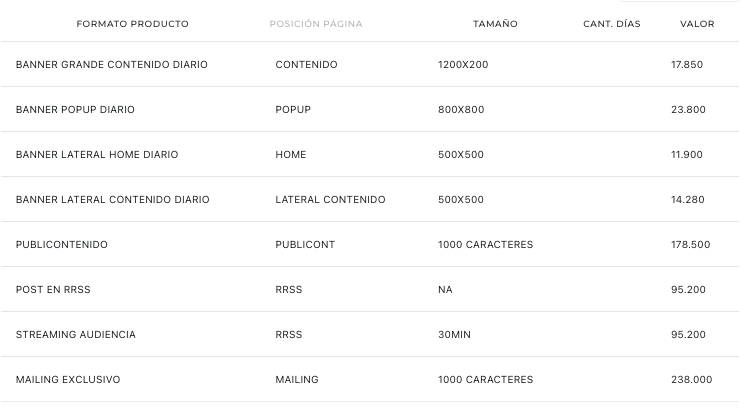This screenshot has height=420, width=748.
Task: Click the POPUP position cell
Action: [293, 109]
